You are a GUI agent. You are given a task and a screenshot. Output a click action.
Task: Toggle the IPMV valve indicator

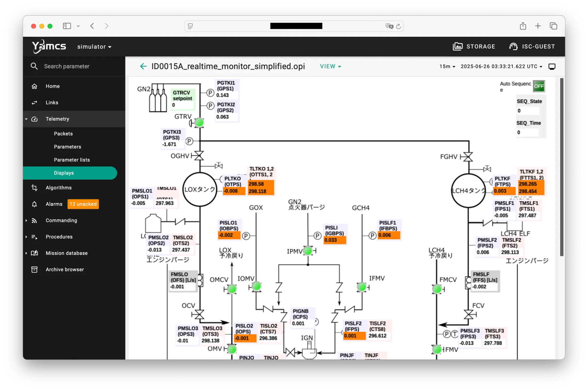[x=308, y=251]
